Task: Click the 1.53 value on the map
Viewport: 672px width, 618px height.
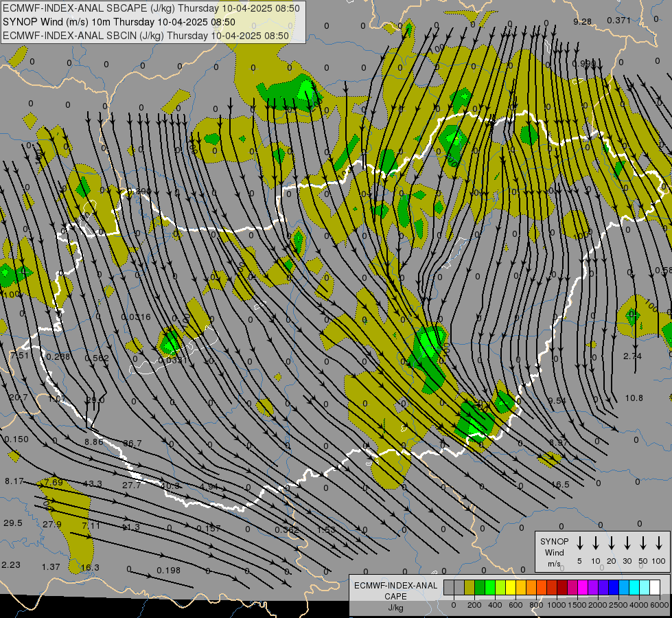Action: point(326,529)
